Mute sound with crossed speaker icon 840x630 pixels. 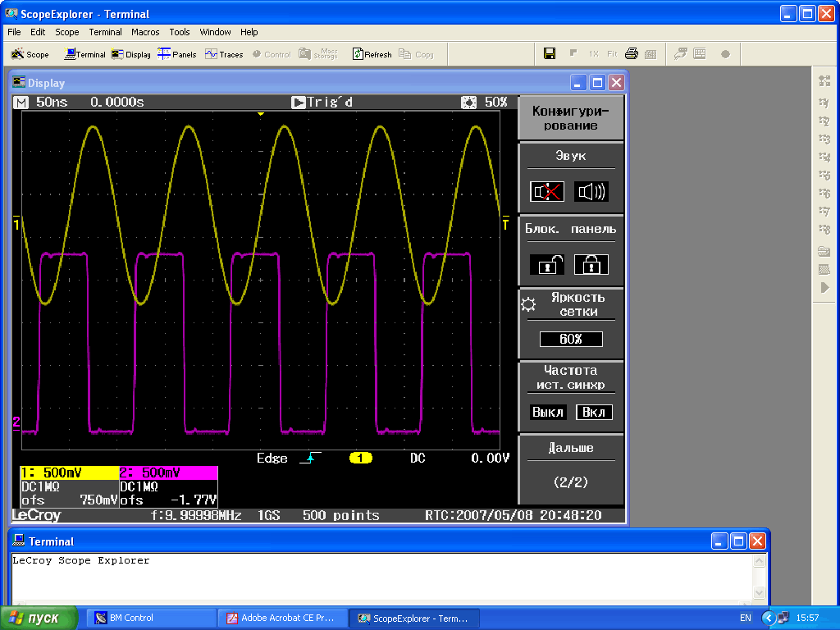tap(547, 192)
